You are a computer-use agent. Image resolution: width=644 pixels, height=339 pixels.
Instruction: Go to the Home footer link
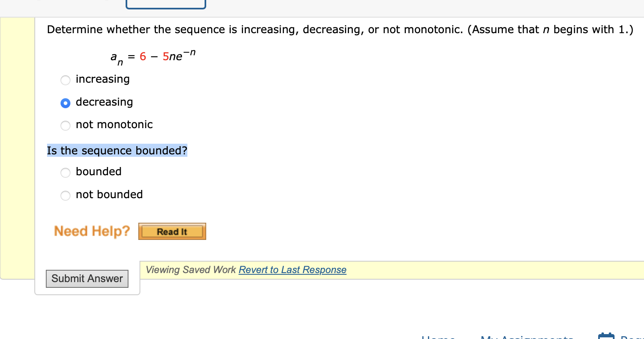[439, 337]
